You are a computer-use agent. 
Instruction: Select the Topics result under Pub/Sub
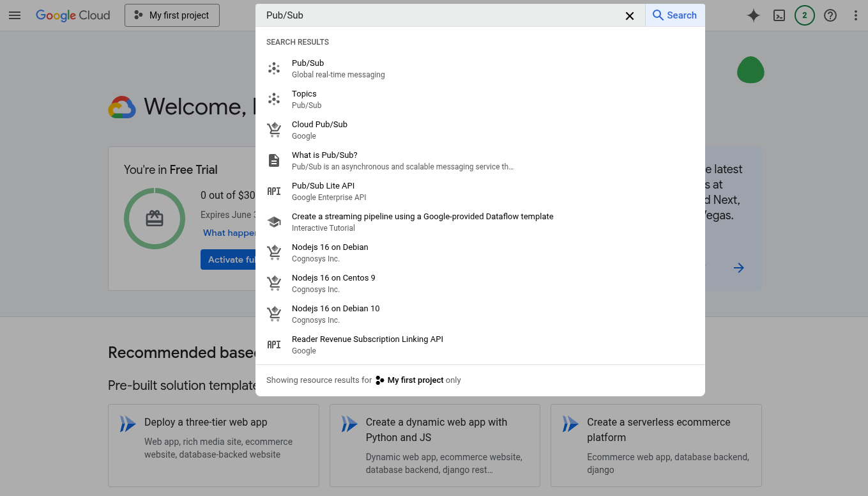point(304,98)
